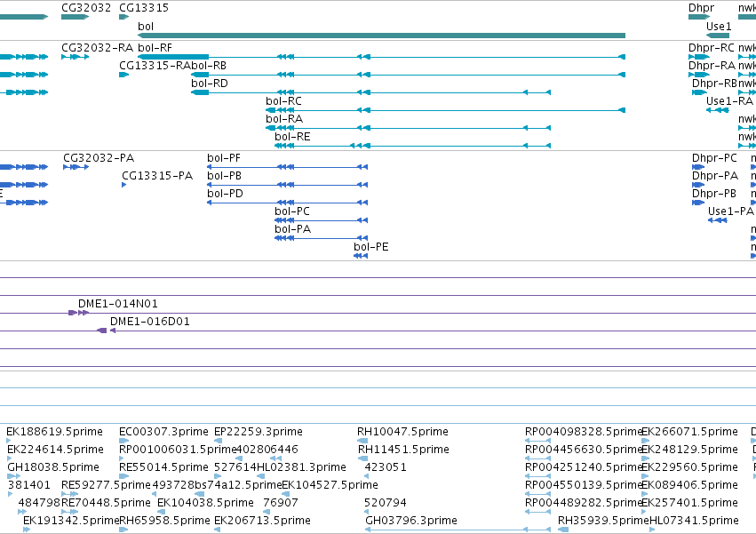This screenshot has width=756, height=534.
Task: Click the Dhpr-RA transcript label
Action: point(712,65)
